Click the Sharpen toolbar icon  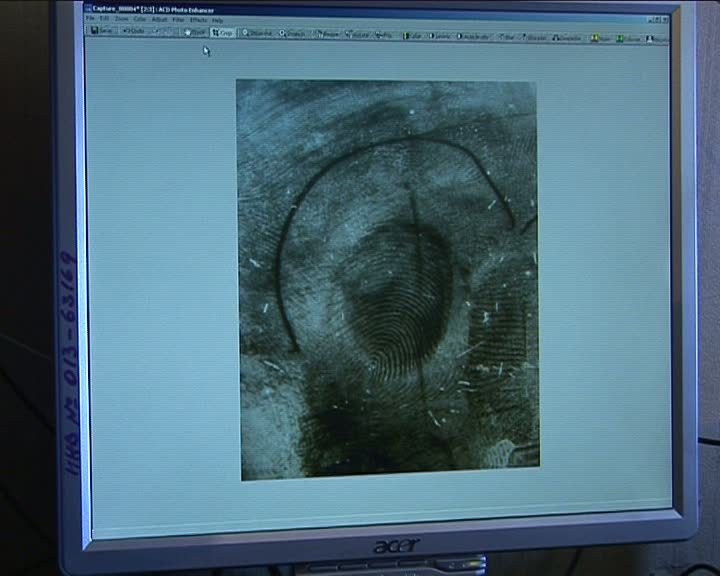[534, 38]
